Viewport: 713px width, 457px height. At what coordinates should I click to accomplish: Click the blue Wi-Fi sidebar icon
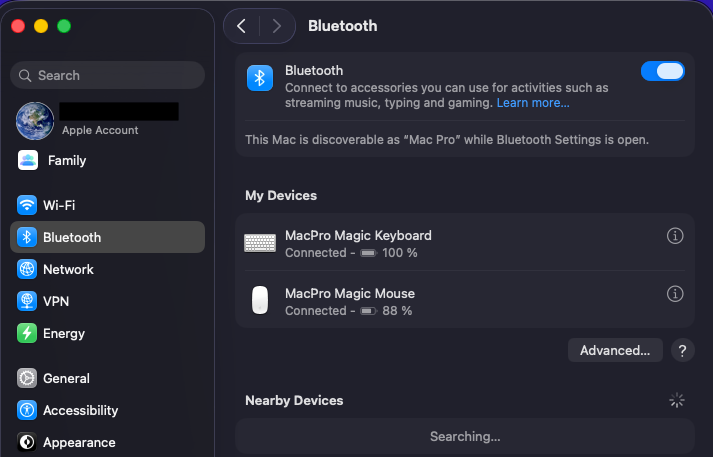click(x=27, y=205)
